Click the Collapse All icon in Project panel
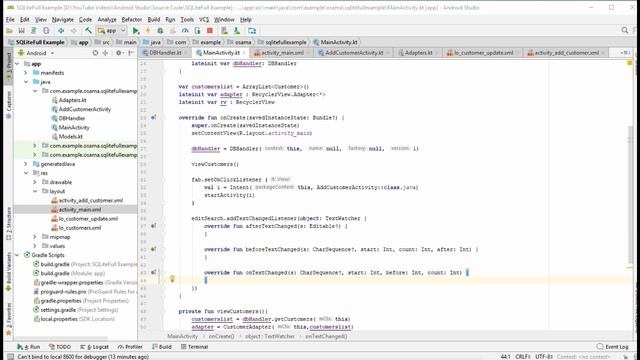640x360 pixels. (105, 53)
